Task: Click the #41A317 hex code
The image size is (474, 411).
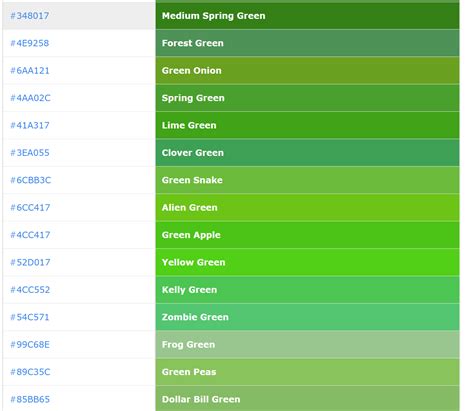Action: click(x=30, y=125)
